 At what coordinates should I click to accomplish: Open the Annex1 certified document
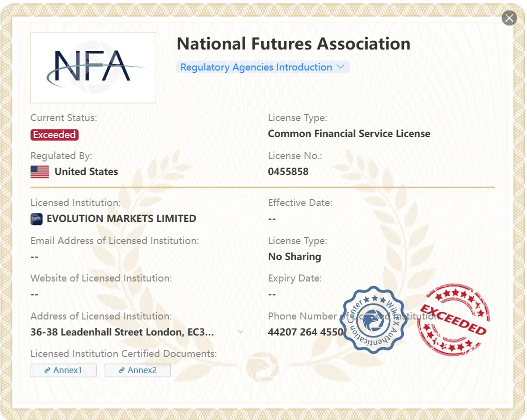click(x=64, y=370)
